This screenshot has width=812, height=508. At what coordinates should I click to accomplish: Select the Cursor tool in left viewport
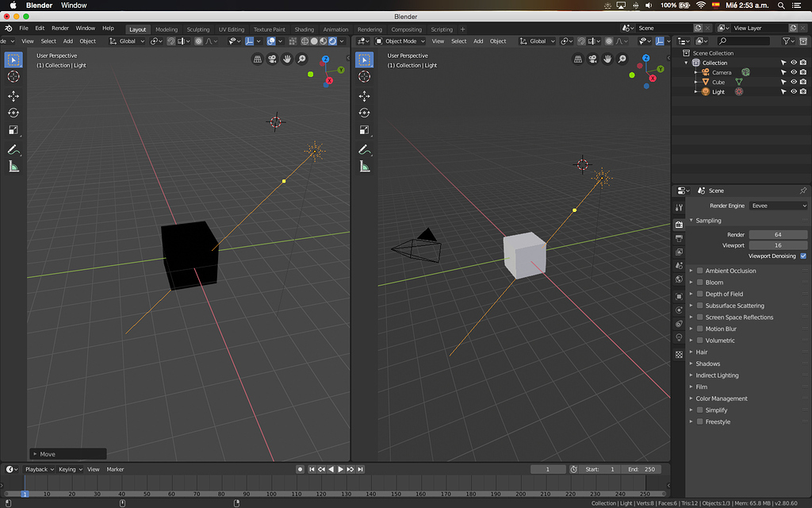[x=13, y=77]
